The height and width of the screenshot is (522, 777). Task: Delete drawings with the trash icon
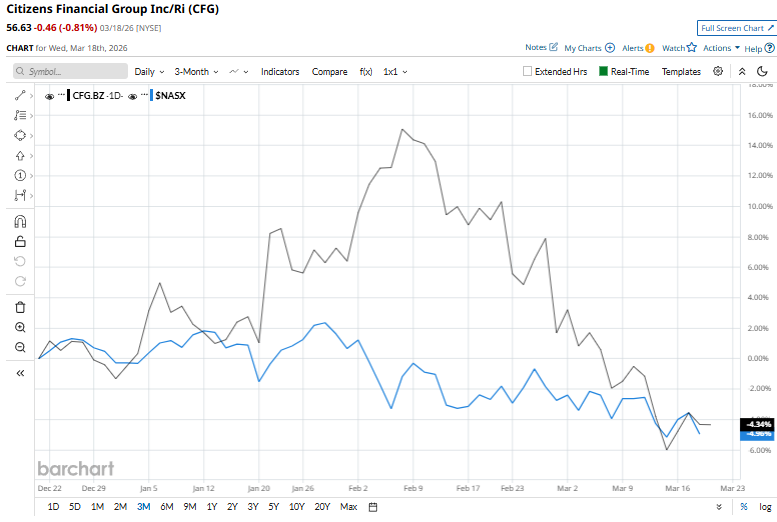tap(20, 307)
